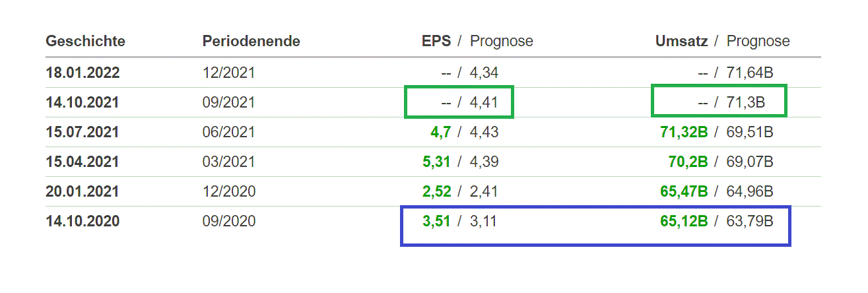
Task: Click the 15.04.2021 date entry
Action: coord(83,162)
